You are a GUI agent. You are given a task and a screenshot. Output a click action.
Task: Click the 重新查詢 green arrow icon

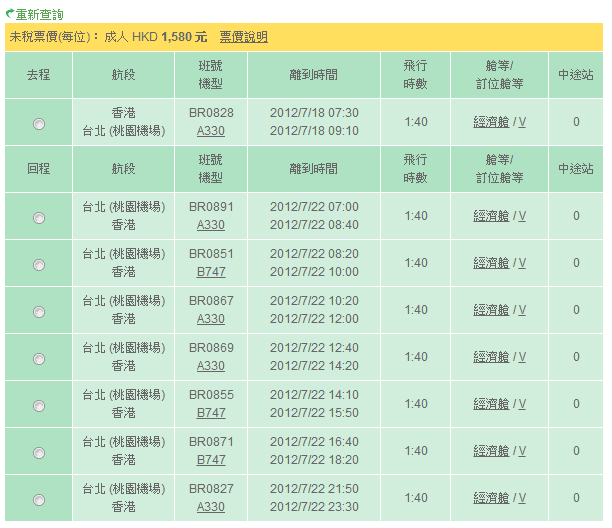point(9,15)
